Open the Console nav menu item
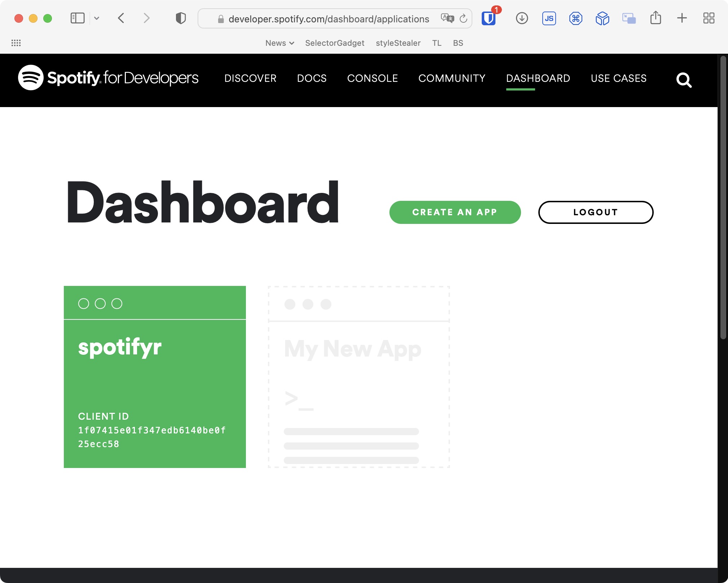 (x=372, y=78)
